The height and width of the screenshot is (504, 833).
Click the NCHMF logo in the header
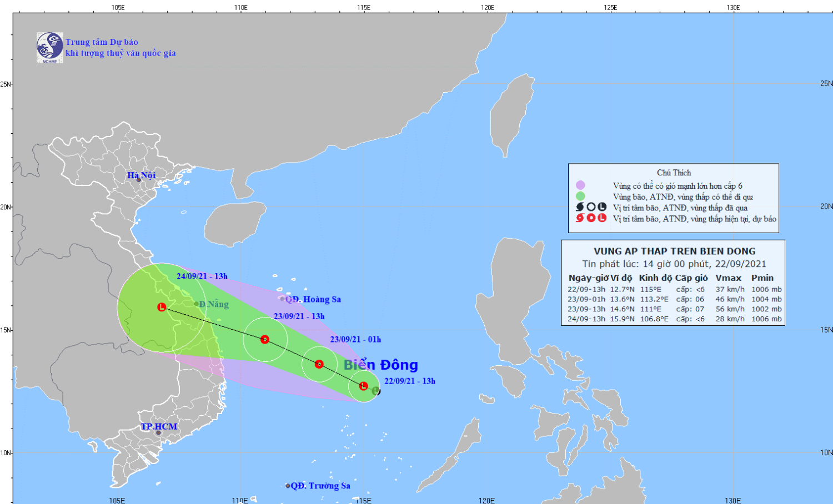pyautogui.click(x=49, y=47)
